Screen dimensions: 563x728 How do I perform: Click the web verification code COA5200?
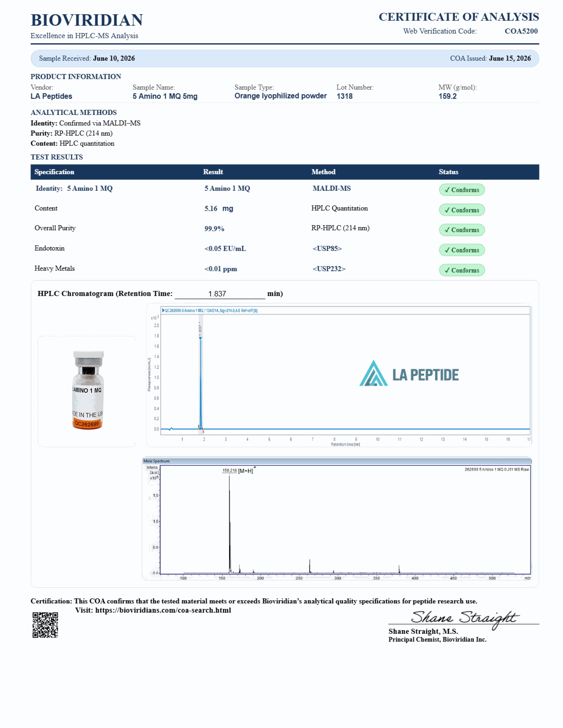(521, 31)
